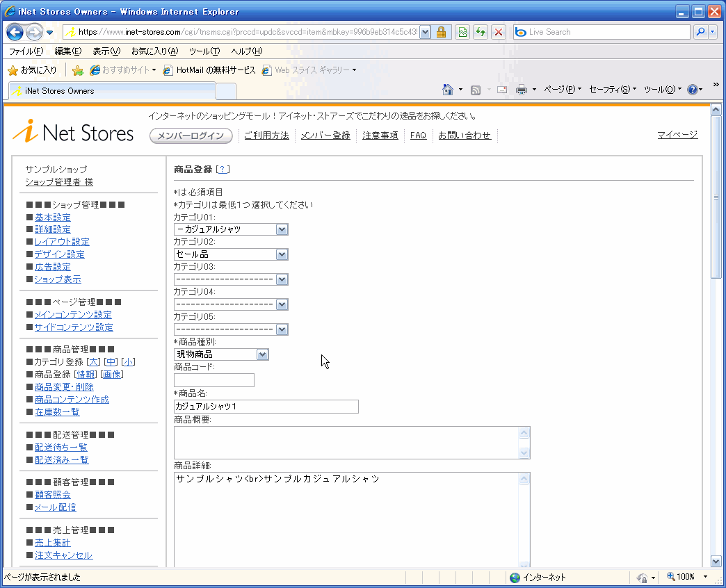Click the Live Search magnifier icon
This screenshot has height=588, width=726.
click(700, 32)
